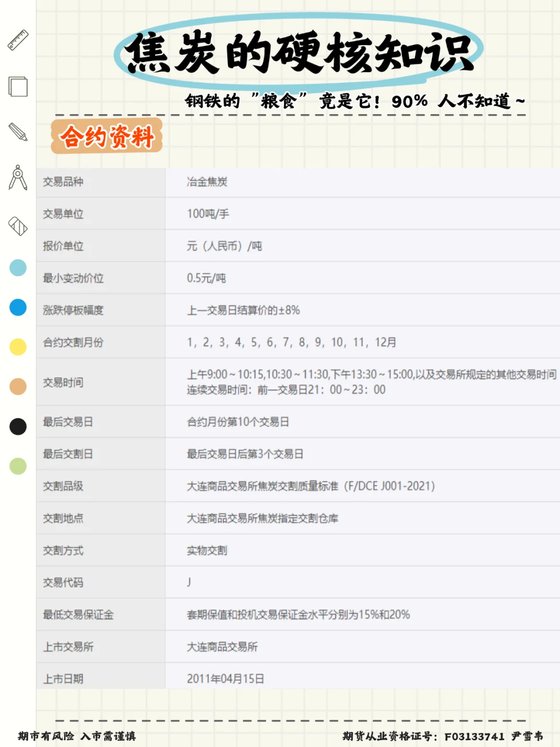The width and height of the screenshot is (560, 747).
Task: Select the value 0.5元/吨
Action: point(206,278)
